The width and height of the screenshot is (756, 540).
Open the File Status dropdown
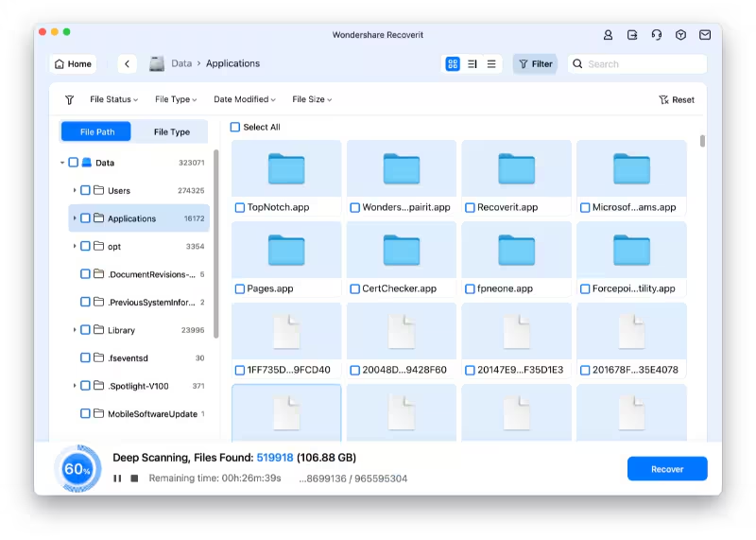tap(113, 99)
